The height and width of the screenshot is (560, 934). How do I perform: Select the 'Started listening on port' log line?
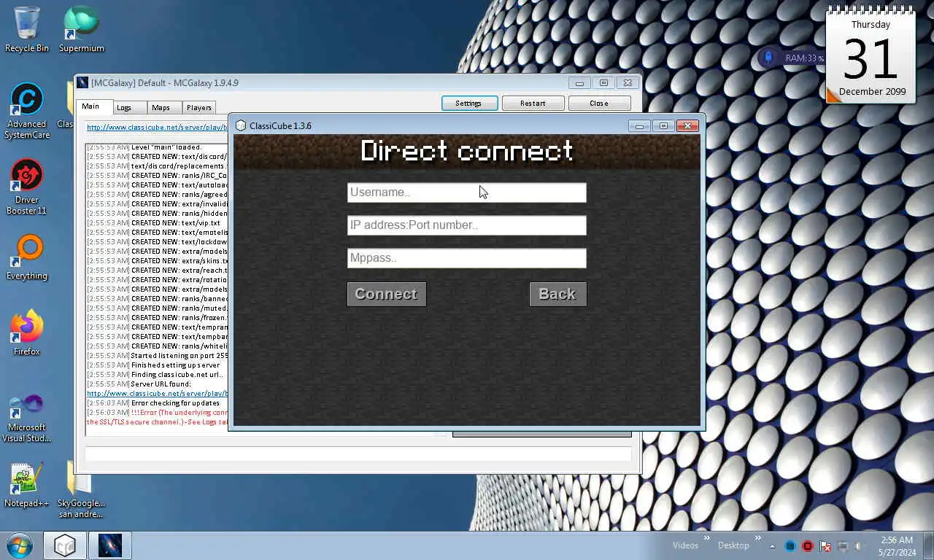pyautogui.click(x=157, y=356)
